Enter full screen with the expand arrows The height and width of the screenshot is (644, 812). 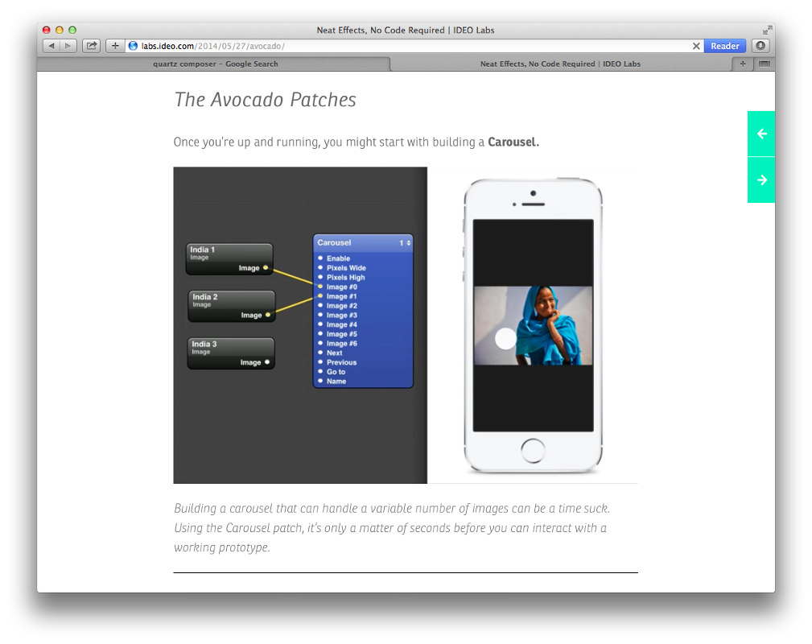tap(767, 30)
